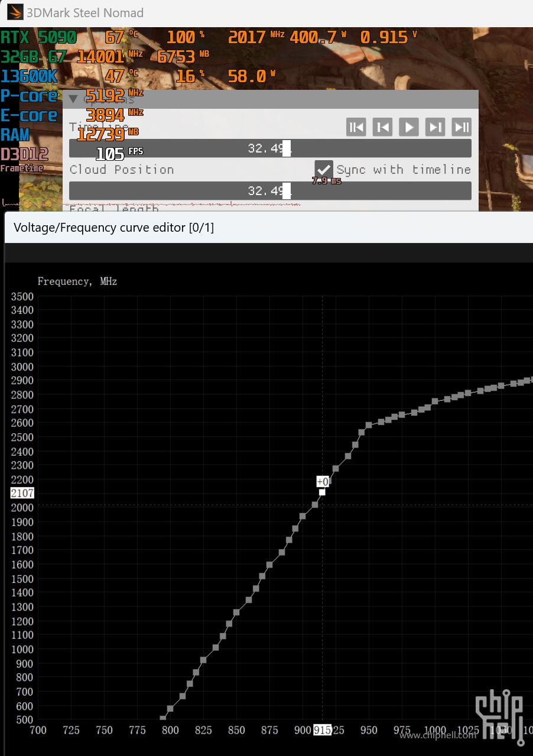Step back one frame button

tap(382, 127)
